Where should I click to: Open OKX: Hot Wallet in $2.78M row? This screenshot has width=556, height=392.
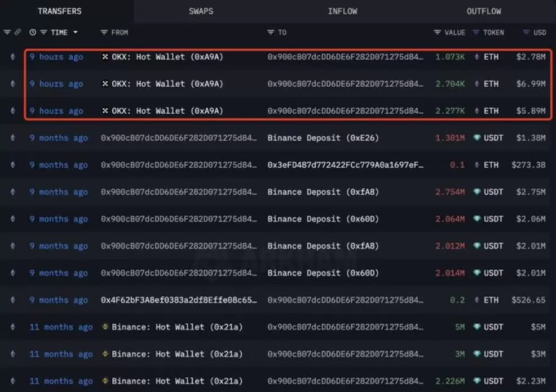click(x=167, y=57)
